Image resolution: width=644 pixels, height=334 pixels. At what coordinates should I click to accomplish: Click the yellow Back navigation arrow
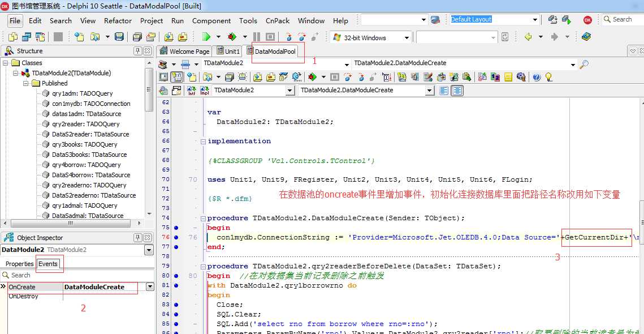click(528, 37)
